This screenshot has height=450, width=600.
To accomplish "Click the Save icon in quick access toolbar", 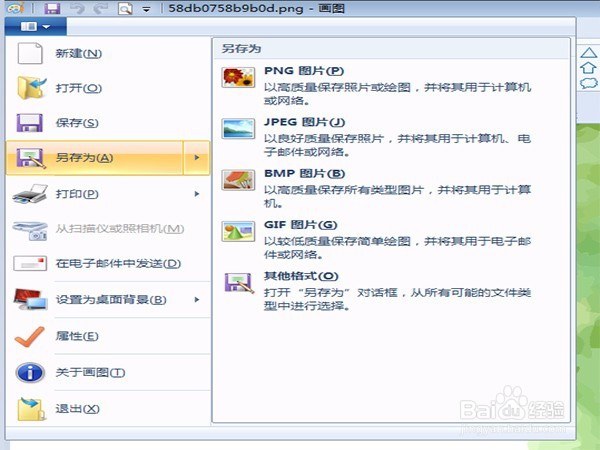I will pyautogui.click(x=52, y=8).
